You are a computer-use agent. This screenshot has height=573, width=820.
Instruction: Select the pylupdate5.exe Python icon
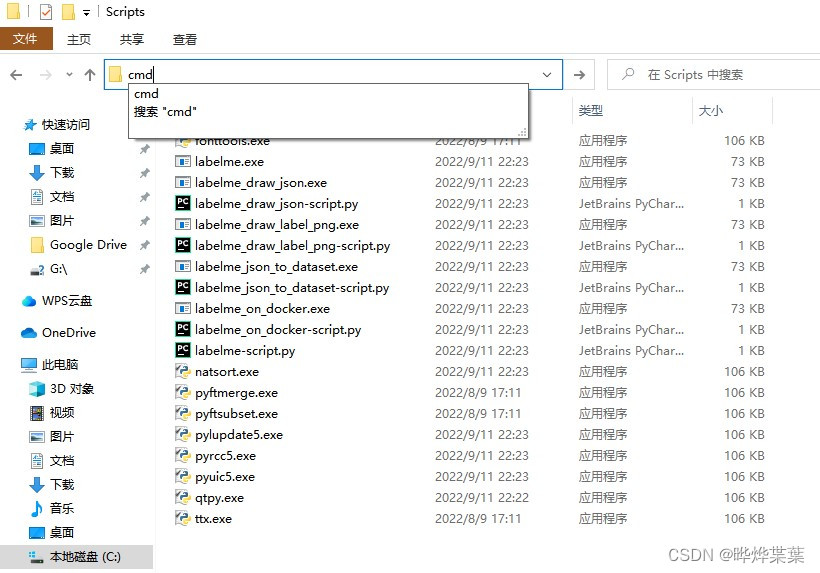click(x=183, y=434)
